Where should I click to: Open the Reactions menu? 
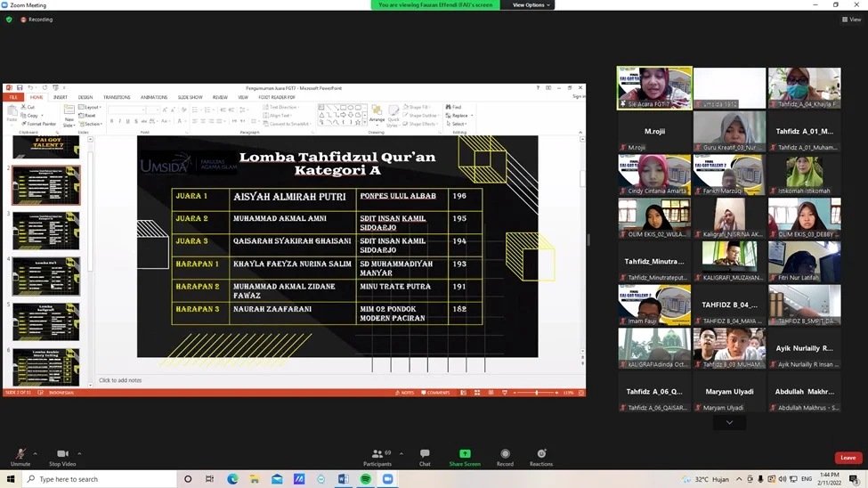(541, 454)
